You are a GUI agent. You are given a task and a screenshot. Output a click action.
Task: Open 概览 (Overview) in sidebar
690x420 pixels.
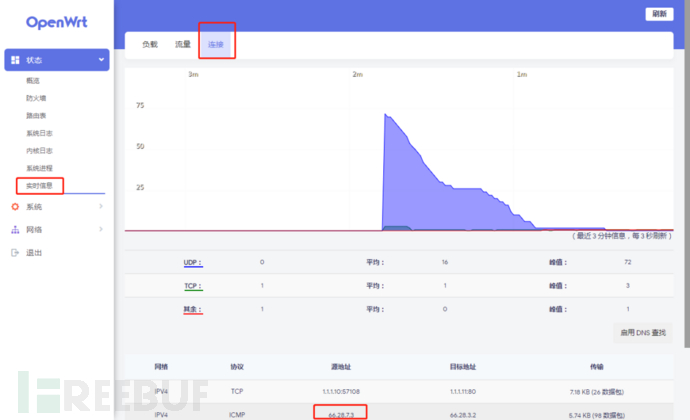pos(34,80)
